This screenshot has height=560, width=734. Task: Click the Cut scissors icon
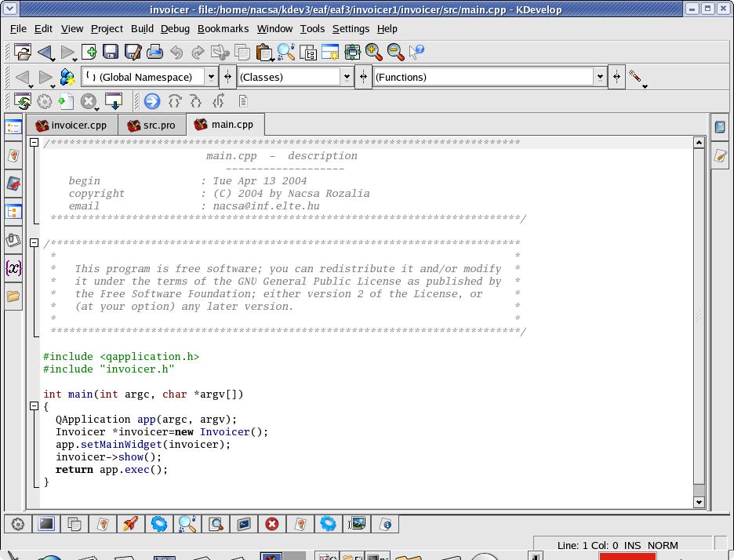(x=220, y=52)
